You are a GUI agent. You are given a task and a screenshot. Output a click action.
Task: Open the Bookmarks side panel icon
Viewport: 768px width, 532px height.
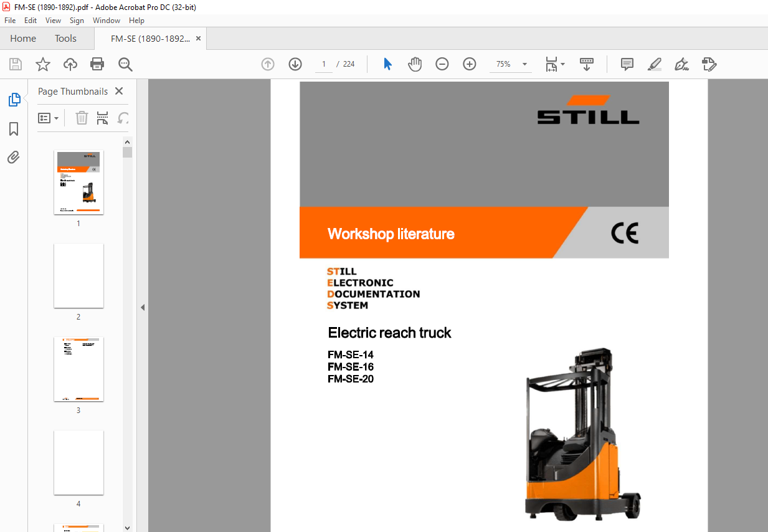coord(14,129)
